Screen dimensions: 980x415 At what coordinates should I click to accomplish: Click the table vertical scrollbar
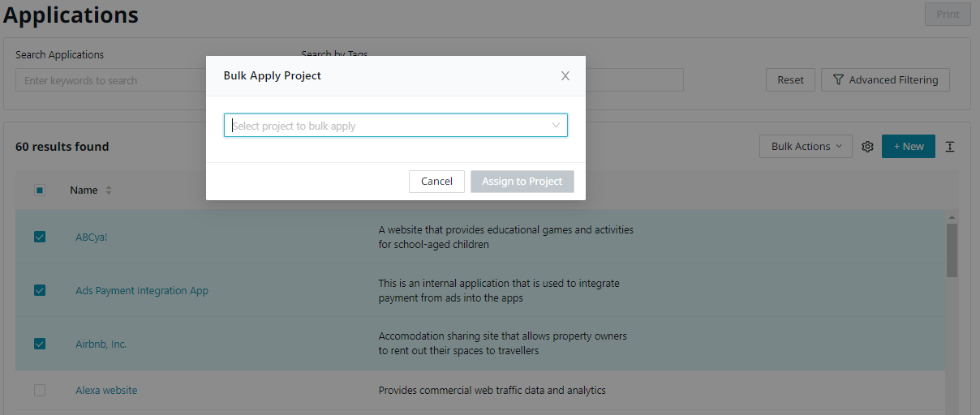(952, 251)
